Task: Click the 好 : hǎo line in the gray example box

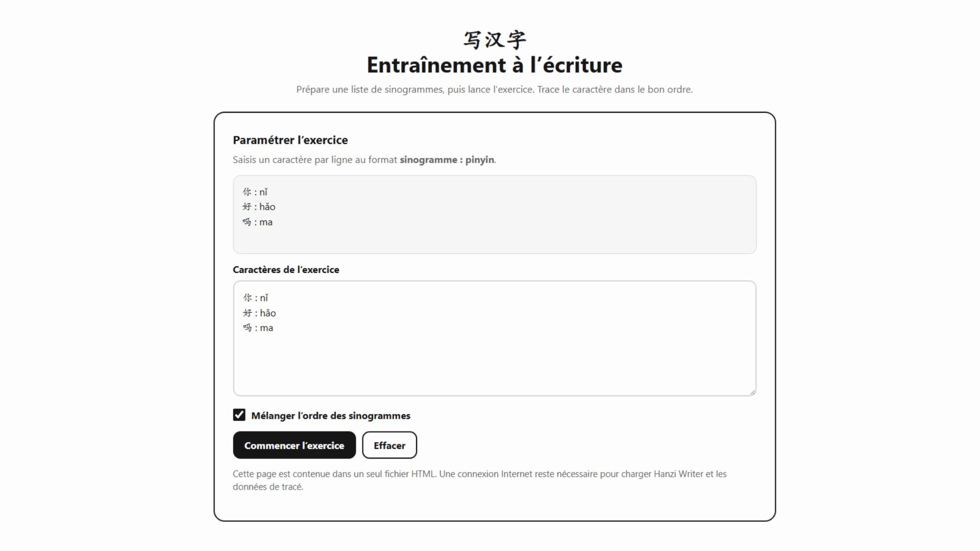Action: point(259,207)
